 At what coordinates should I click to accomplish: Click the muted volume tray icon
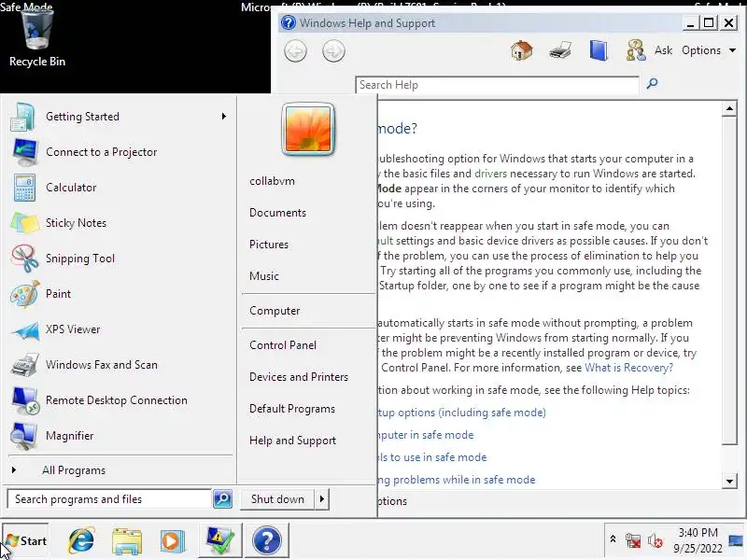click(655, 540)
